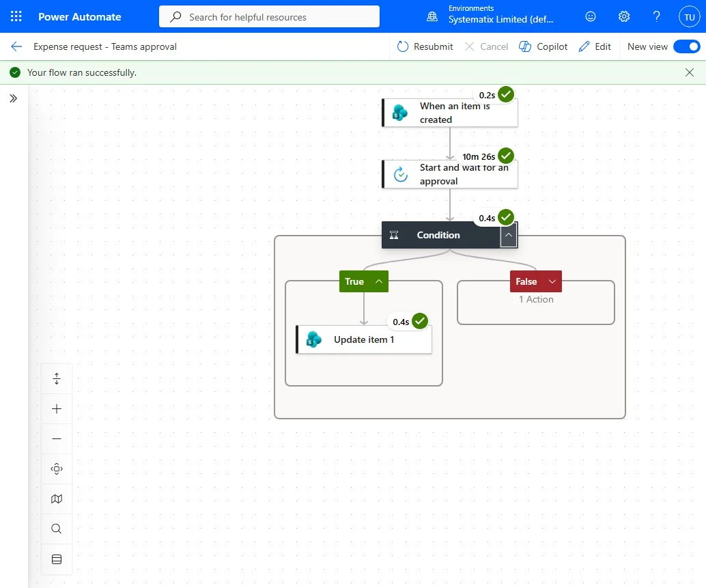Go back with the left arrow
This screenshot has width=706, height=588.
click(16, 46)
